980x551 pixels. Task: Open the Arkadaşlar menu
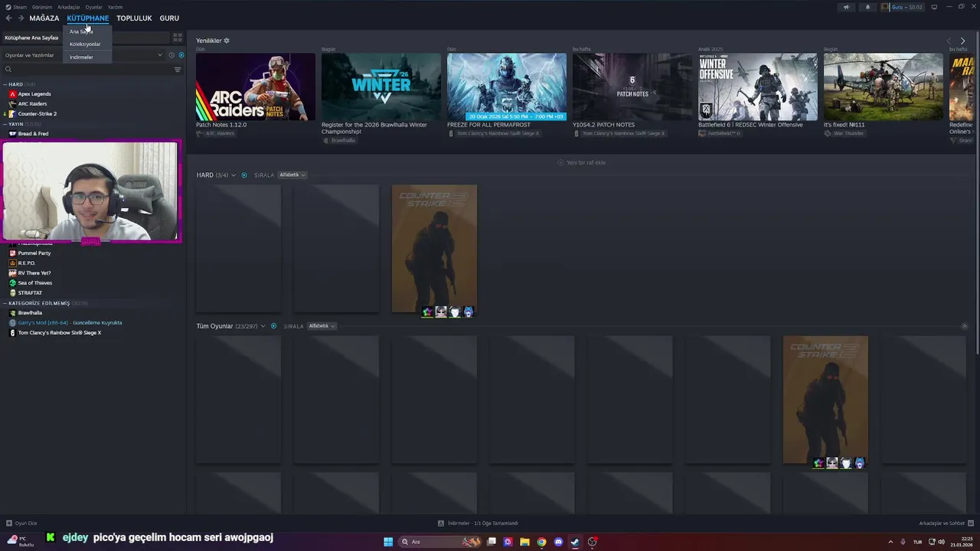(69, 7)
